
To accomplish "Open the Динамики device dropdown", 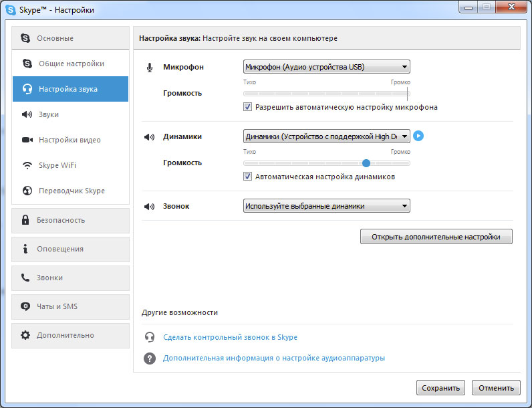I will tap(326, 136).
